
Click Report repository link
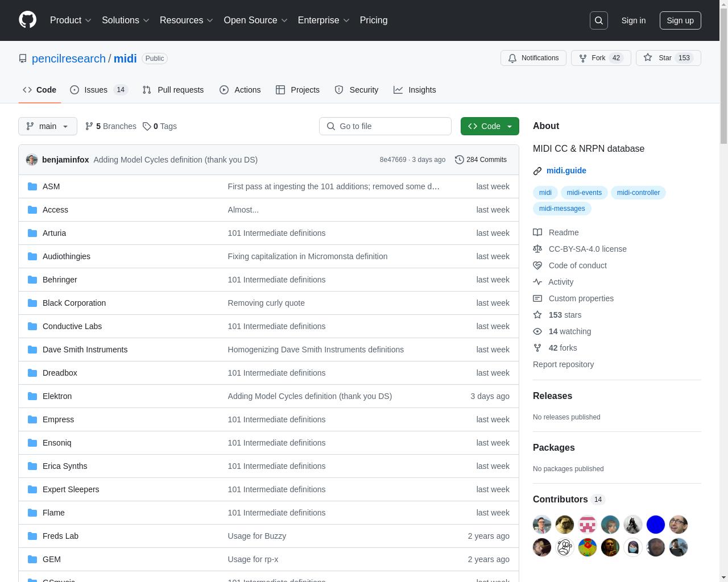pyautogui.click(x=563, y=364)
